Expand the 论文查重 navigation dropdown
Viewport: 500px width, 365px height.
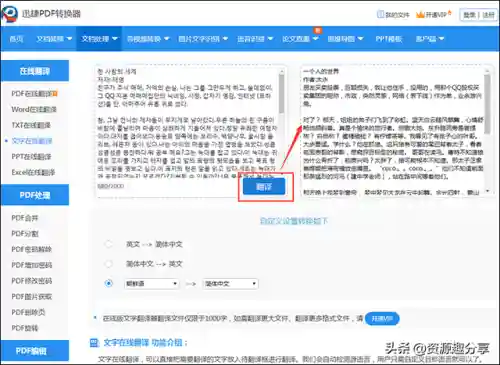[300, 39]
